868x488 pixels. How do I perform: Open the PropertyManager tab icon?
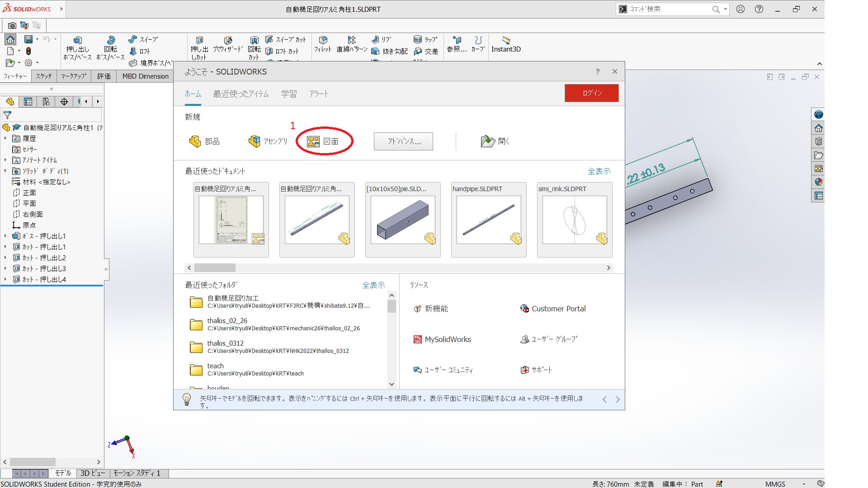pos(28,102)
